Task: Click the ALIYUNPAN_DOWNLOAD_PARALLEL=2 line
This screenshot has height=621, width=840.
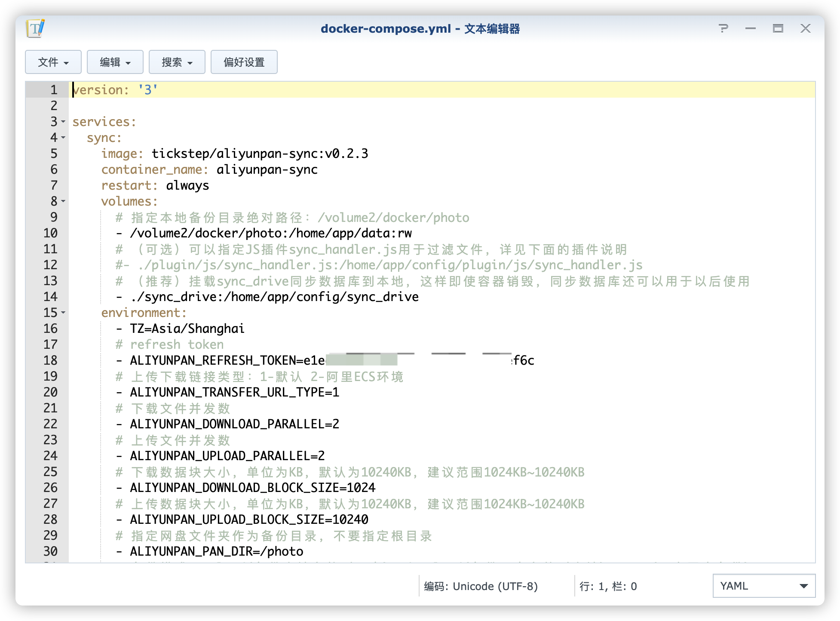Action: [228, 424]
